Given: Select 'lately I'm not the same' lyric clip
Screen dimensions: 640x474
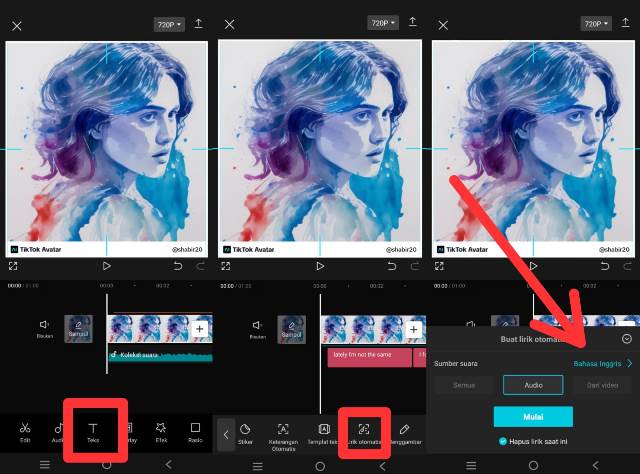Looking at the screenshot, I should [x=369, y=357].
